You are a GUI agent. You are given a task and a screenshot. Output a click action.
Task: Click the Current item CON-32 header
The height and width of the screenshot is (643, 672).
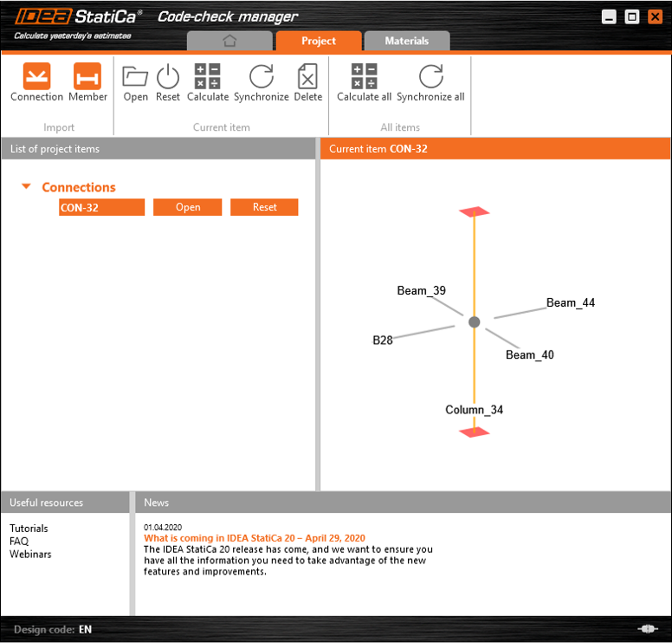coord(495,149)
